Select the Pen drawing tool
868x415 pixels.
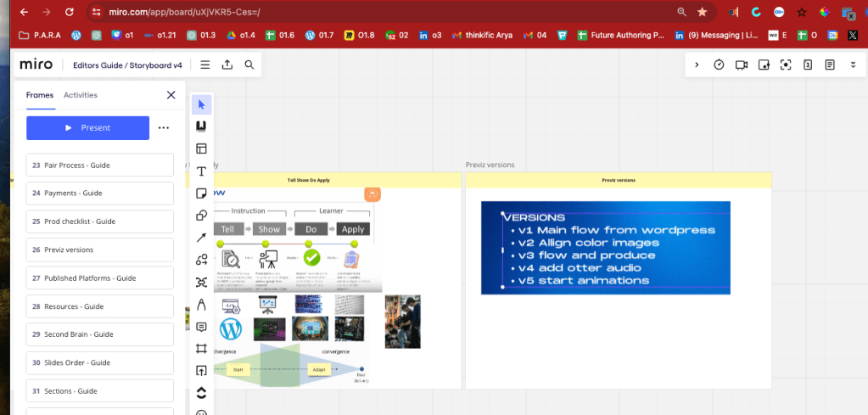pyautogui.click(x=201, y=305)
